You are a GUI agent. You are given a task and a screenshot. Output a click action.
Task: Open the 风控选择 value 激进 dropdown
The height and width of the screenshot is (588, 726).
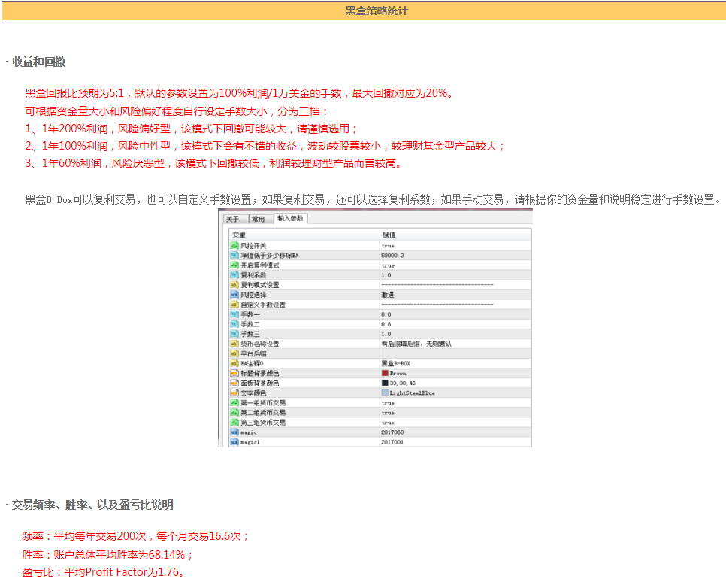click(455, 295)
